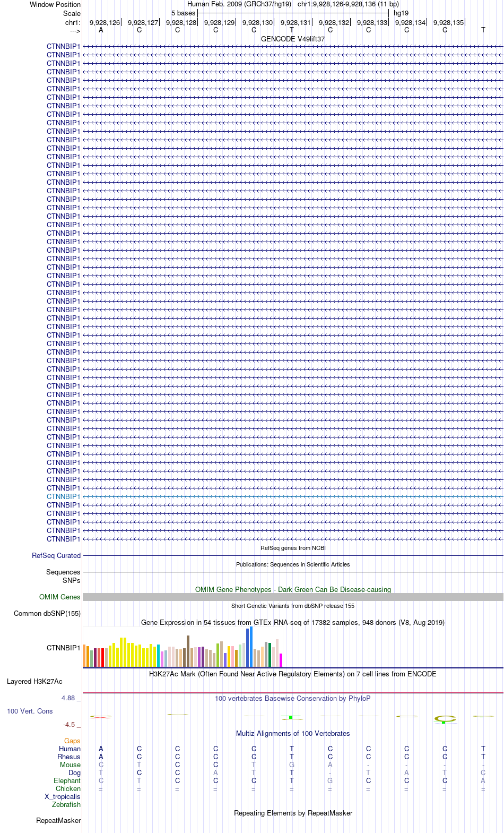Click the Gene Expression in 54 tissues title
The width and height of the screenshot is (504, 833).
tap(293, 622)
